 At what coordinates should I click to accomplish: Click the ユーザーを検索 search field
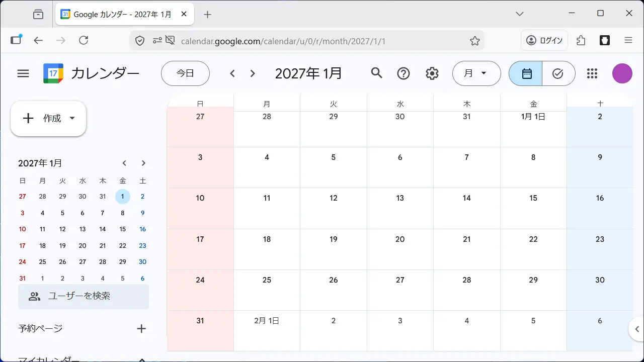coord(84,297)
